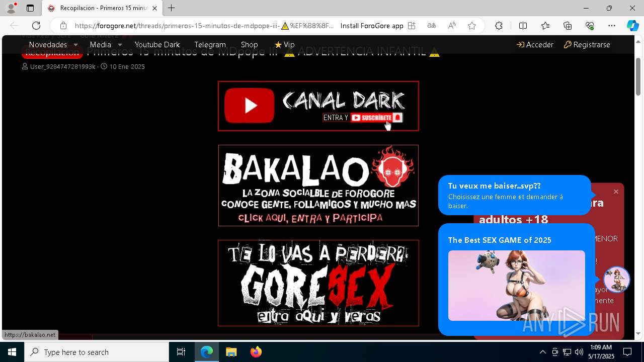Activate the read aloud icon
Viewport: 644px width, 362px height.
tap(452, 26)
